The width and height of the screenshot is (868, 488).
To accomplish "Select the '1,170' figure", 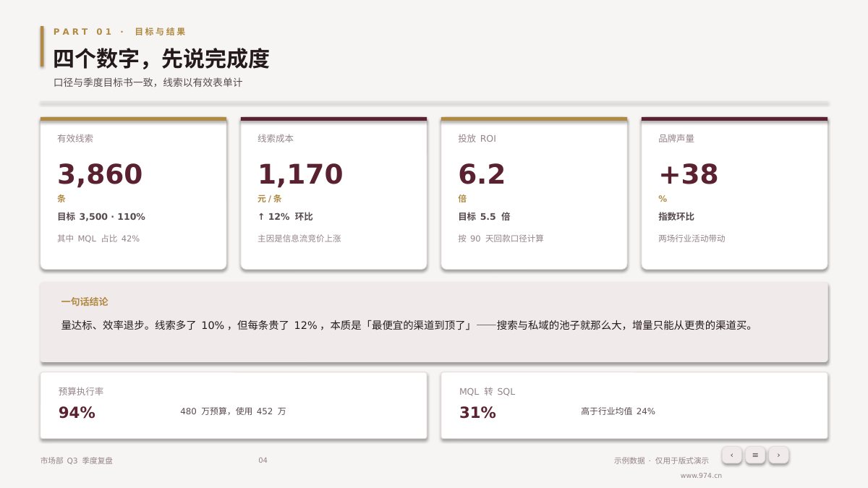I will click(x=300, y=174).
